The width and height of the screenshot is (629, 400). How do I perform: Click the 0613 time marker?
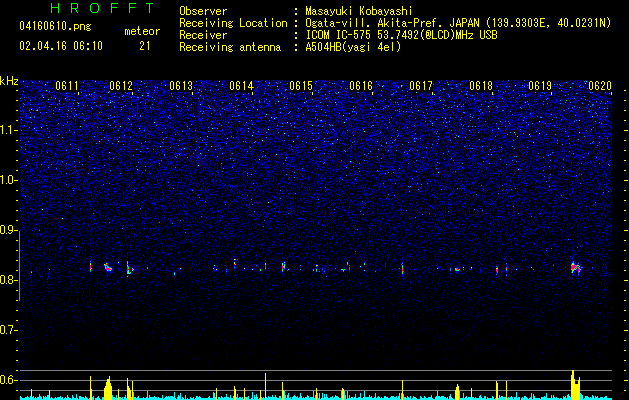[181, 86]
